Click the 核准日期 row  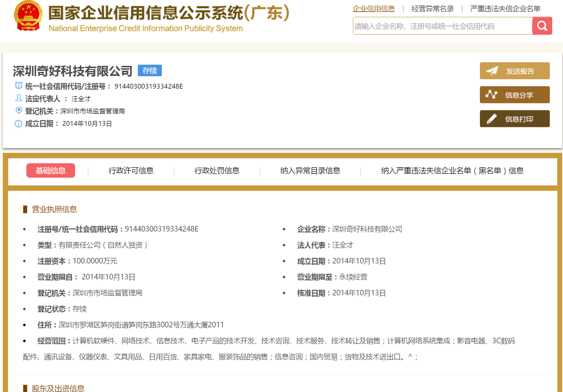[342, 293]
